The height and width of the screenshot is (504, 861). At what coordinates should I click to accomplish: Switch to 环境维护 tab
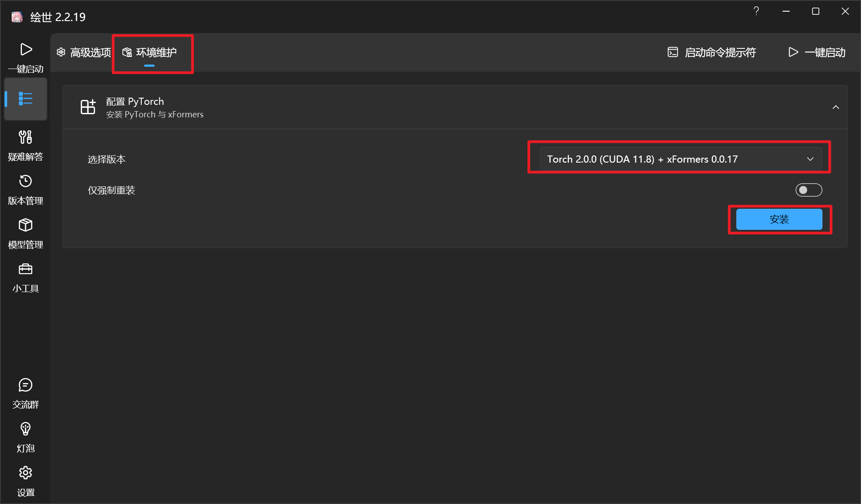click(150, 52)
